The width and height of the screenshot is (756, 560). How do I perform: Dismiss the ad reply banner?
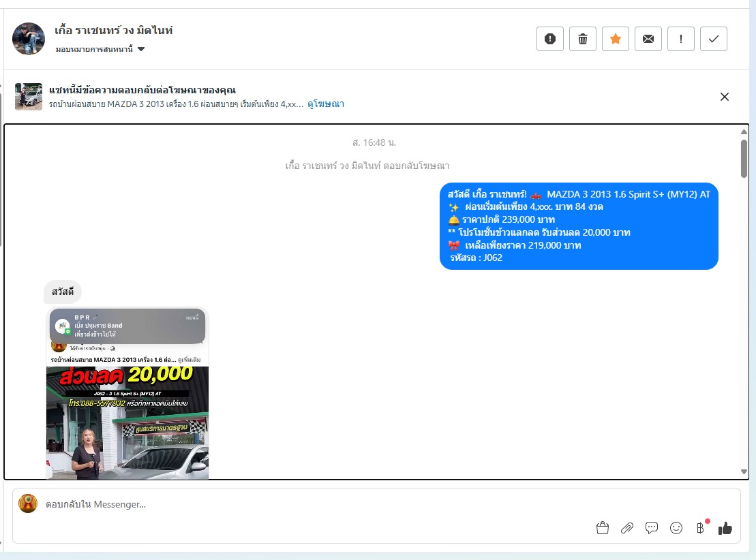[x=724, y=97]
